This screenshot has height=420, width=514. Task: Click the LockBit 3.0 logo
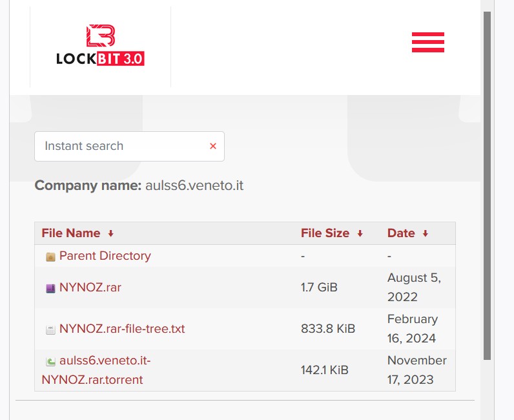[100, 46]
